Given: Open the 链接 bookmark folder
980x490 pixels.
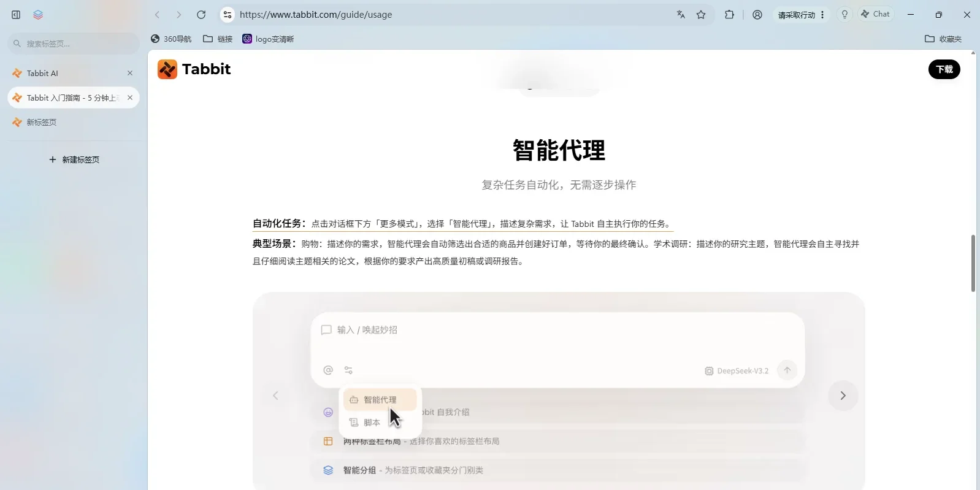Looking at the screenshot, I should [218, 39].
